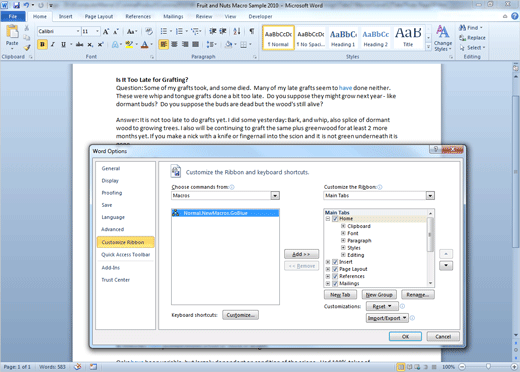This screenshot has width=520, height=372.
Task: Click the zoom slider in status bar
Action: (x=488, y=367)
